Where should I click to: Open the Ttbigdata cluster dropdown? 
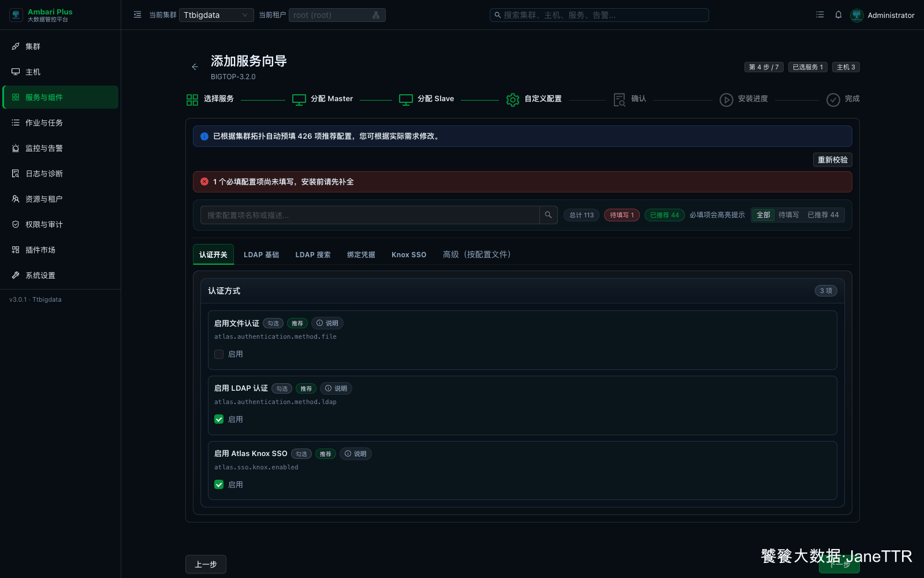tap(217, 15)
